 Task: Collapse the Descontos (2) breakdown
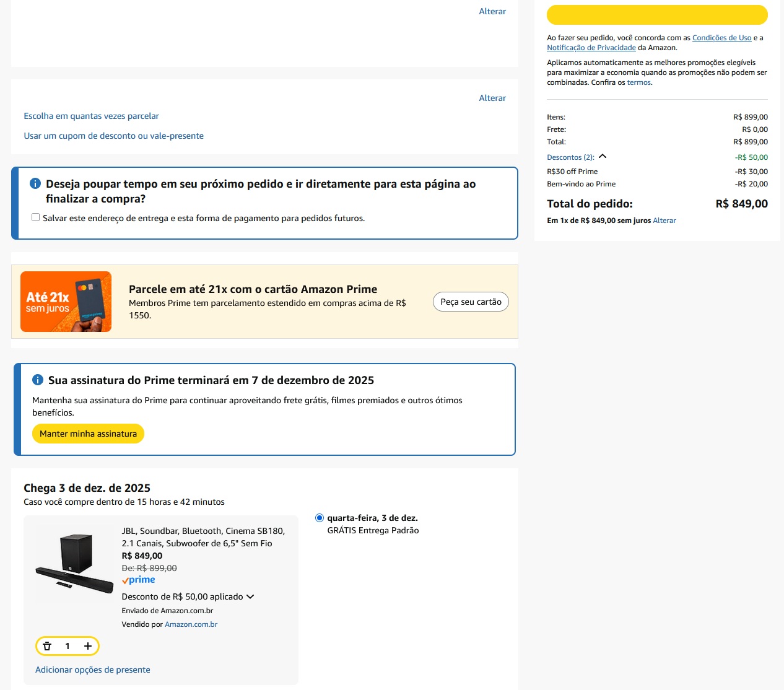602,157
